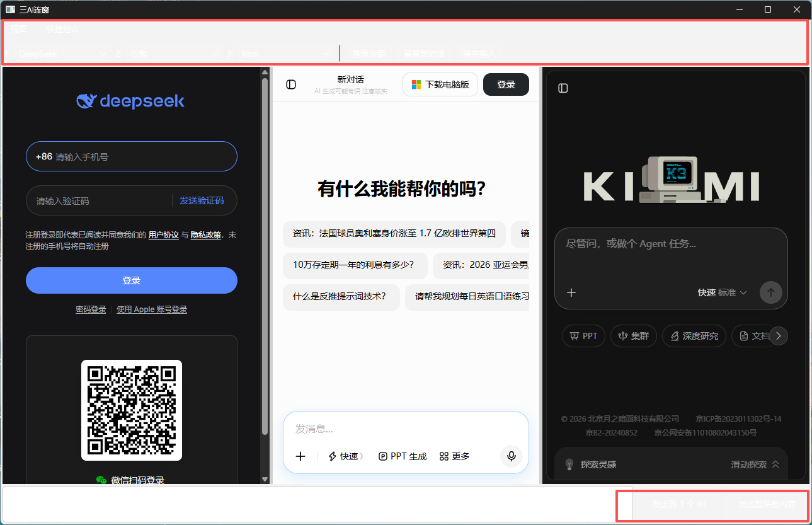Focus the DeepSeek phone number field
The image size is (812, 525).
132,156
